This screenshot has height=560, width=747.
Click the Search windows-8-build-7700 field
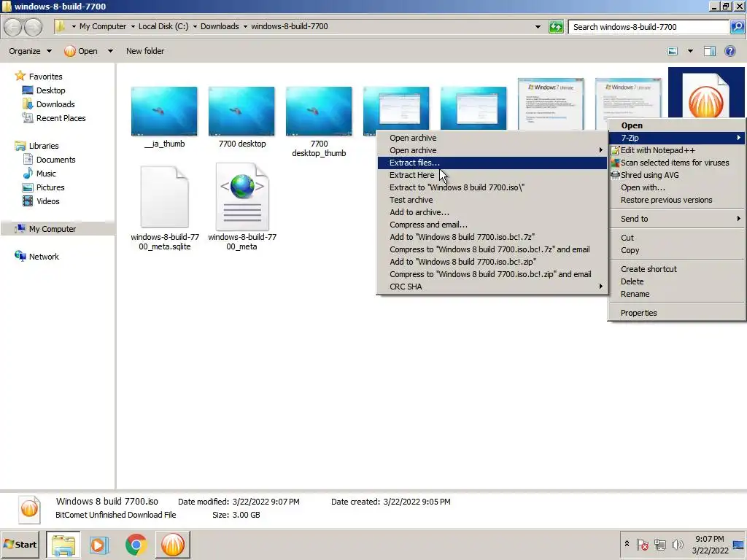point(649,27)
